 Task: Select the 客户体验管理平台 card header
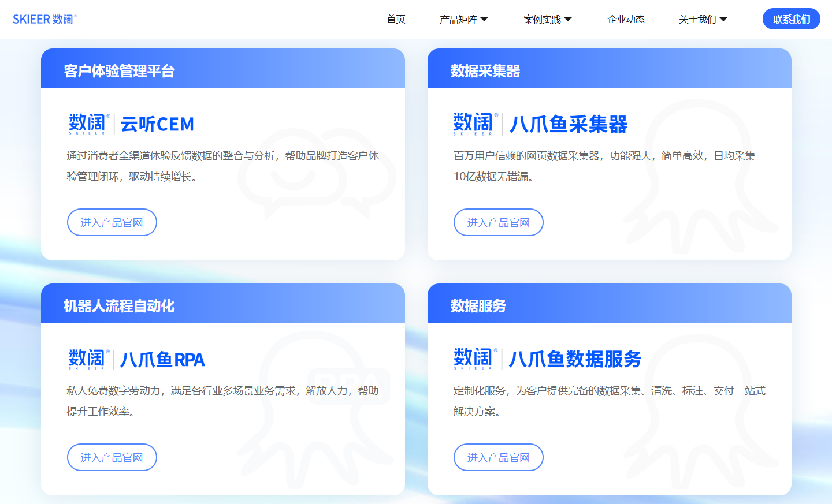click(223, 69)
